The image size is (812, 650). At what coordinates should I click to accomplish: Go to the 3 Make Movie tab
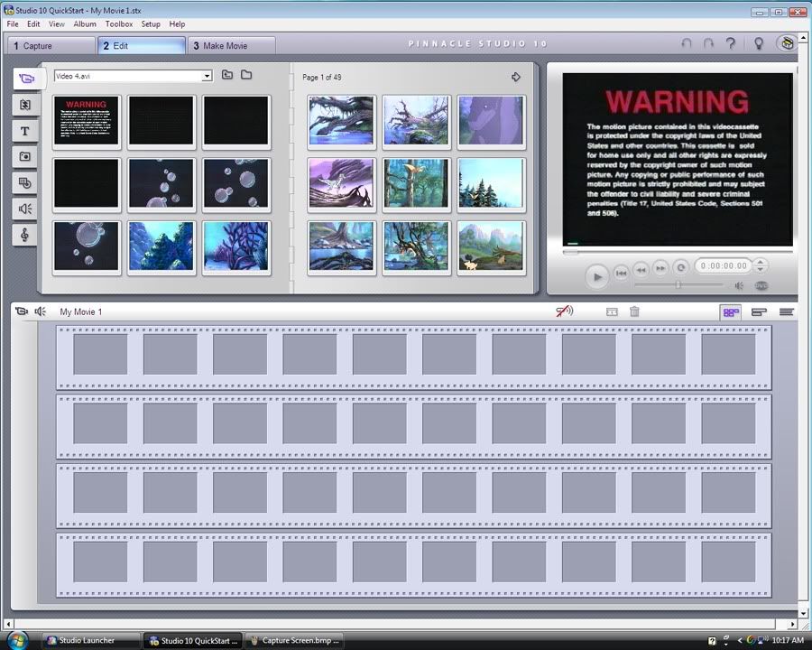point(232,46)
